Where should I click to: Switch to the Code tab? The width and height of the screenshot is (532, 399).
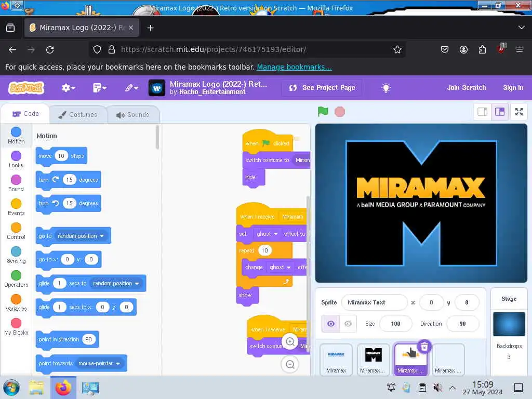click(x=26, y=114)
